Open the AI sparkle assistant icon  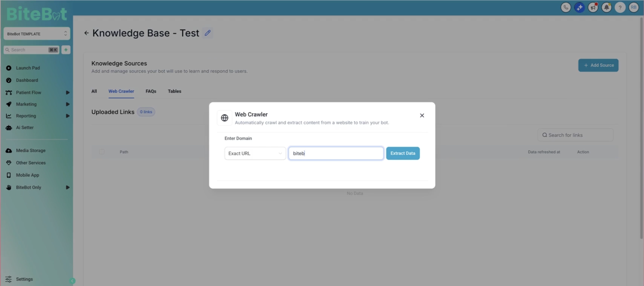tap(579, 7)
